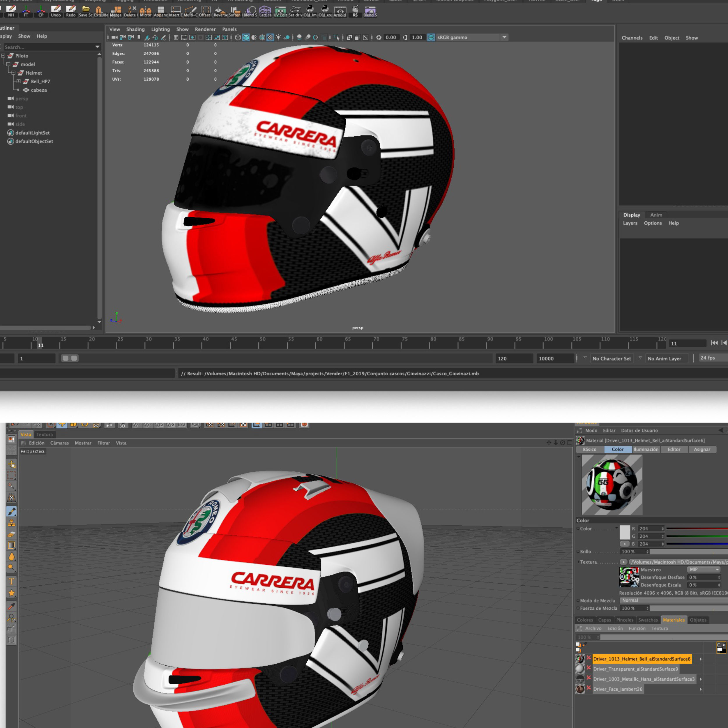Click the Color swatch in material editor

(x=625, y=532)
